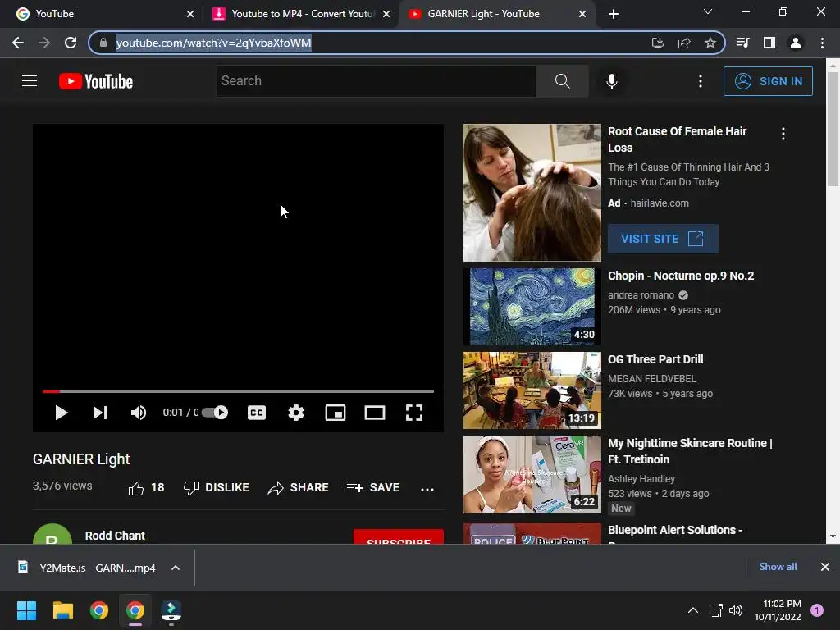
Task: Click install app icon in address bar
Action: tap(657, 43)
